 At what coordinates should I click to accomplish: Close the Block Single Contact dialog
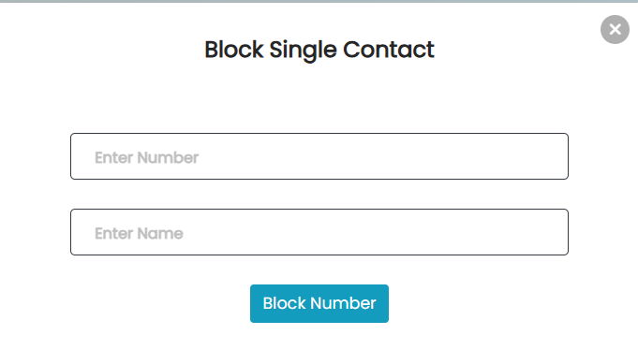615,29
